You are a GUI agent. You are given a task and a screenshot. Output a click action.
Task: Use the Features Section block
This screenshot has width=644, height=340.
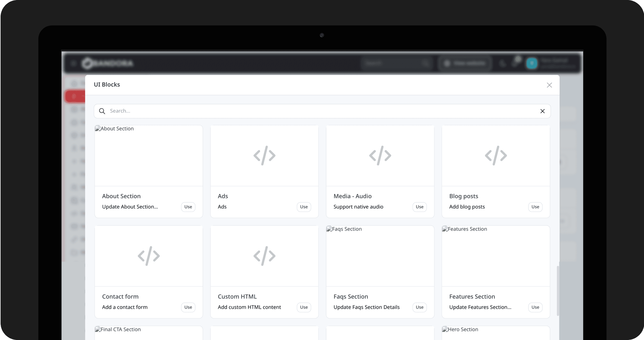pyautogui.click(x=535, y=307)
